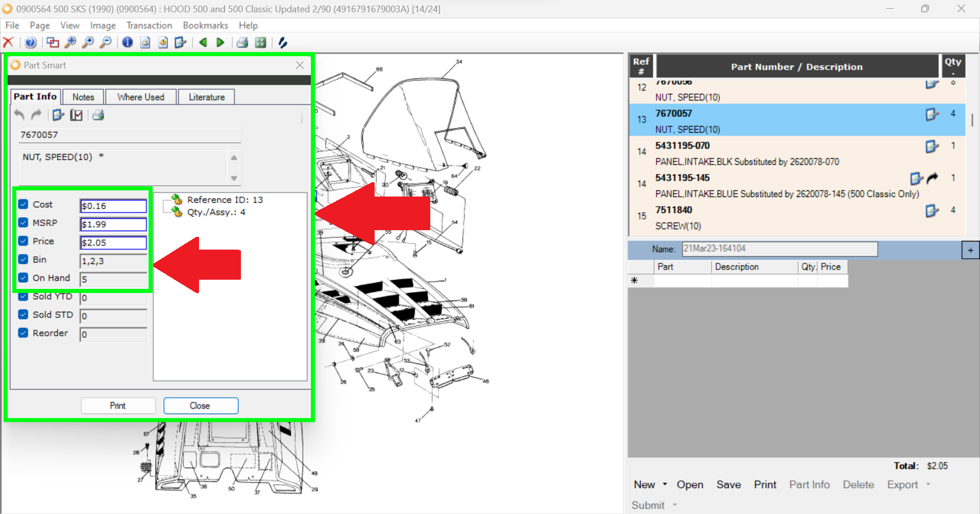Viewport: 980px width, 514px height.
Task: Click description box scroll down arrow
Action: [x=234, y=178]
